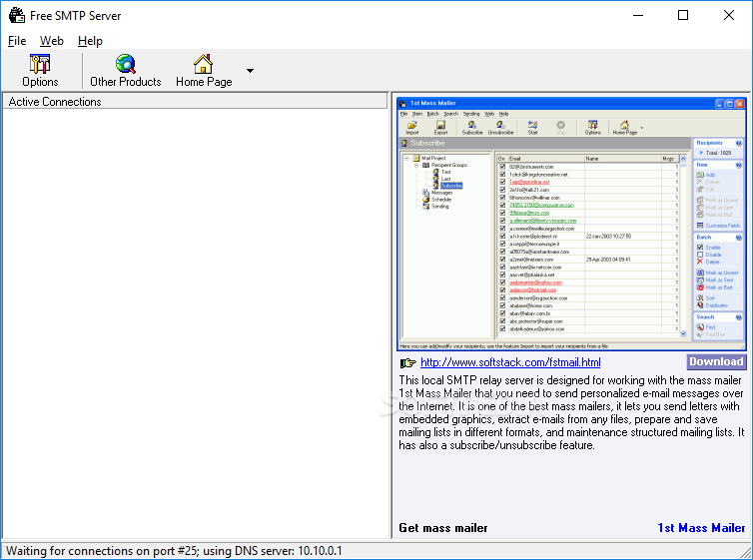The width and height of the screenshot is (753, 560).
Task: Close the Free SMTP Server window
Action: coord(728,15)
